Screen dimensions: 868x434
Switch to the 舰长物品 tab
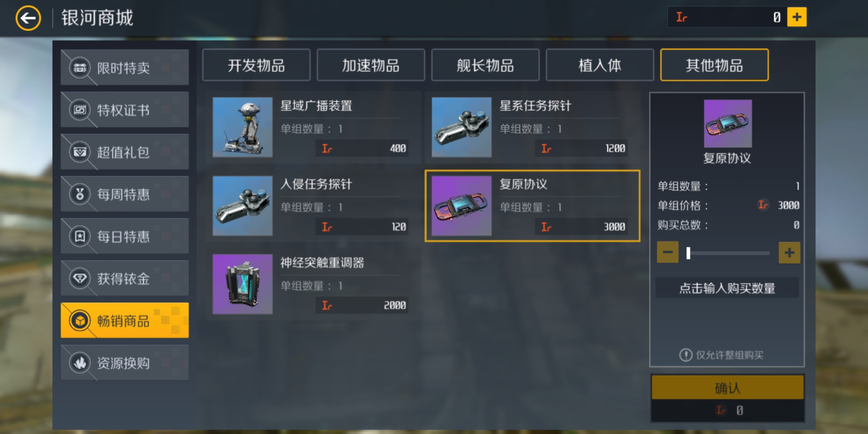[485, 65]
